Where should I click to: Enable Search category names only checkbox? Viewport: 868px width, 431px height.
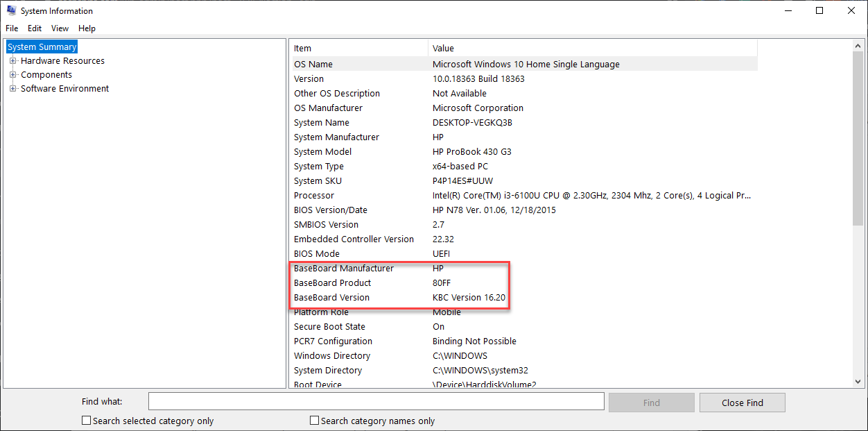point(315,421)
